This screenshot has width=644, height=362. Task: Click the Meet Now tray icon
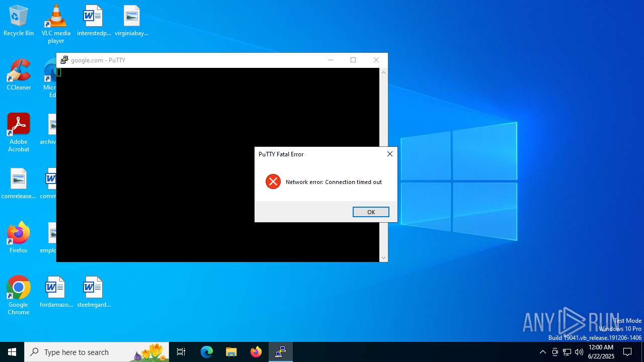coord(555,352)
